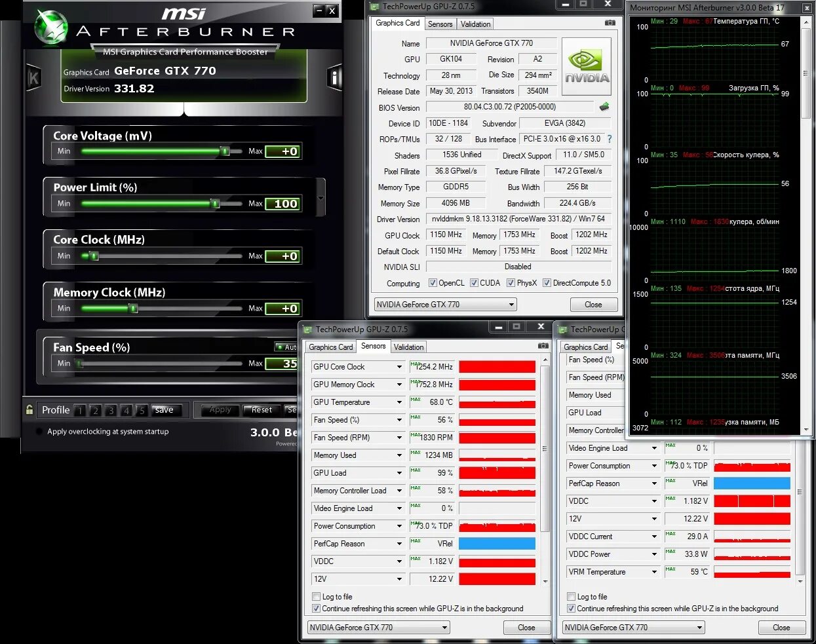This screenshot has width=816, height=644.
Task: Click the BIOS save chip icon next to BIOS Version
Action: [604, 106]
